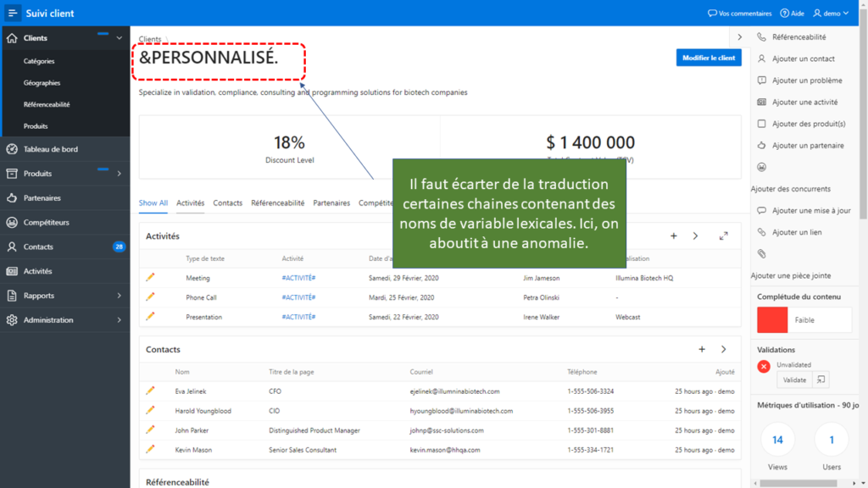Open Géographies under Clients
The height and width of the screenshot is (488, 868).
[42, 83]
